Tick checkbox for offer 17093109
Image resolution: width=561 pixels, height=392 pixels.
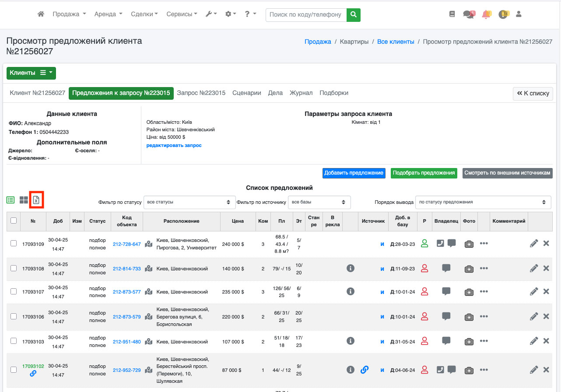coord(14,244)
